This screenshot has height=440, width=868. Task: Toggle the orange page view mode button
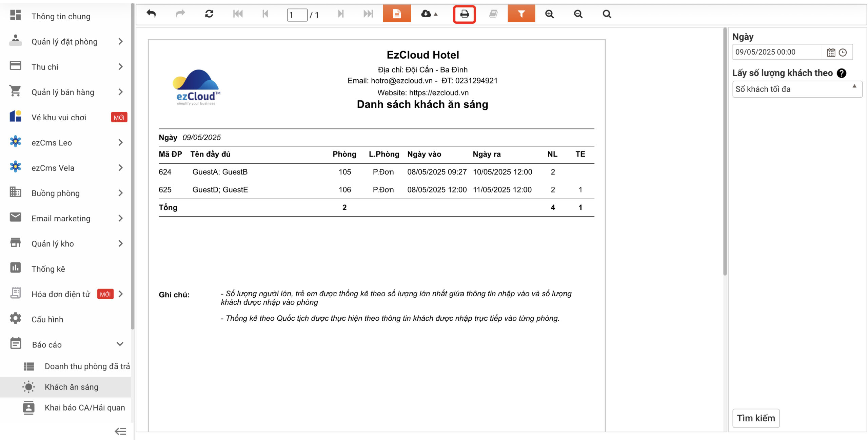click(x=397, y=14)
